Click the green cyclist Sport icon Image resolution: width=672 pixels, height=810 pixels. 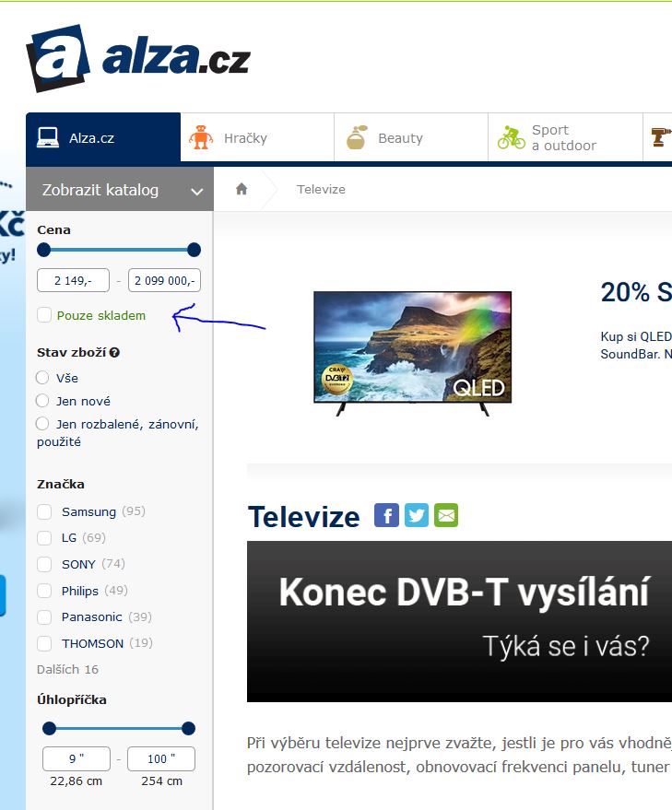[512, 137]
